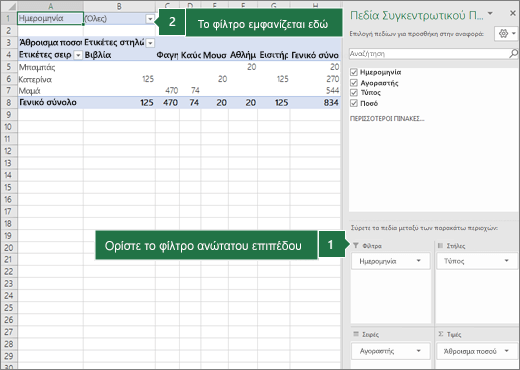Select the cell with value 74 in Μαμά row

[190, 91]
